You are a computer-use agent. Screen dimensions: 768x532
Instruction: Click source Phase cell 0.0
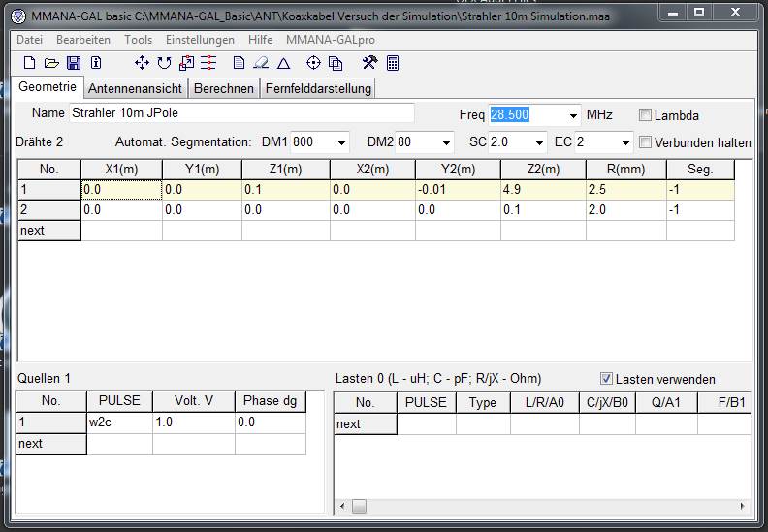(271, 422)
